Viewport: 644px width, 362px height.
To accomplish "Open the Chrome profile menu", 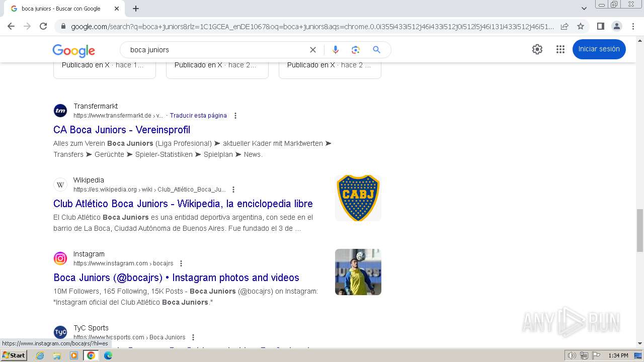I will coord(616,26).
